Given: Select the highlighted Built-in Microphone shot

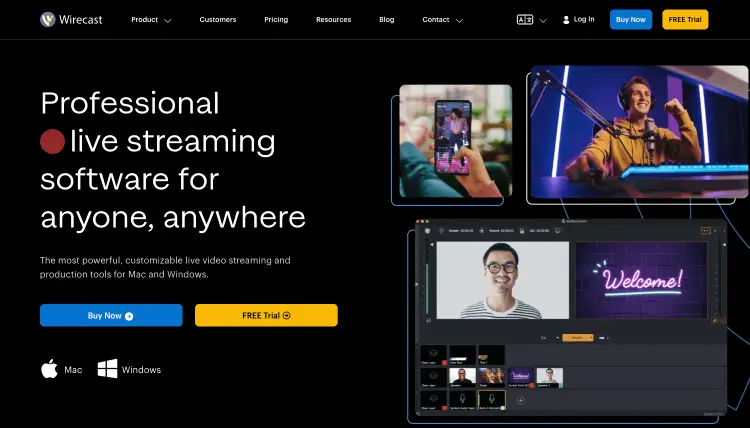Looking at the screenshot, I should tap(491, 400).
